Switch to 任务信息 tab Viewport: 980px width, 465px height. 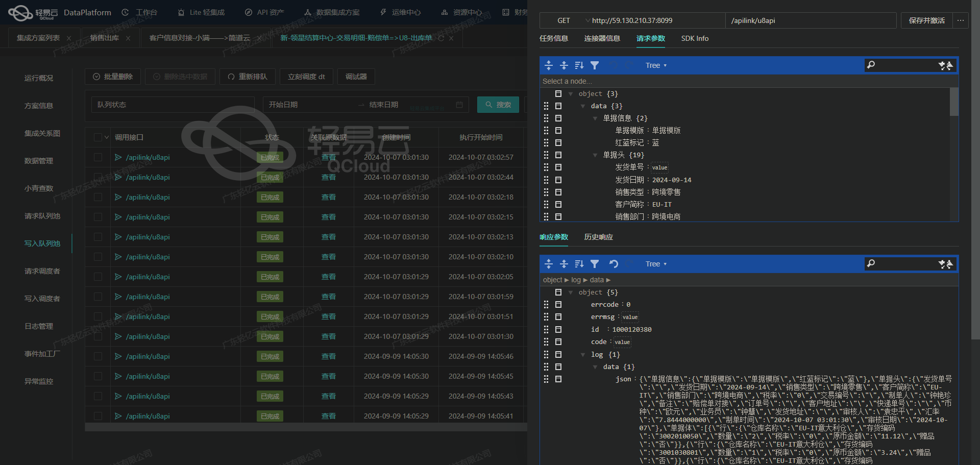tap(554, 38)
